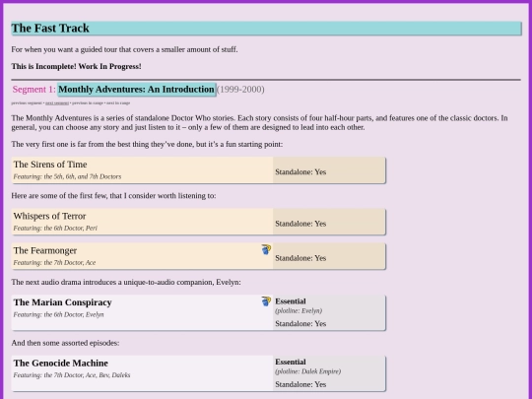The width and height of the screenshot is (532, 399).
Task: Click 'Standalone: Yes' on Whispers of Terror card
Action: tap(300, 224)
